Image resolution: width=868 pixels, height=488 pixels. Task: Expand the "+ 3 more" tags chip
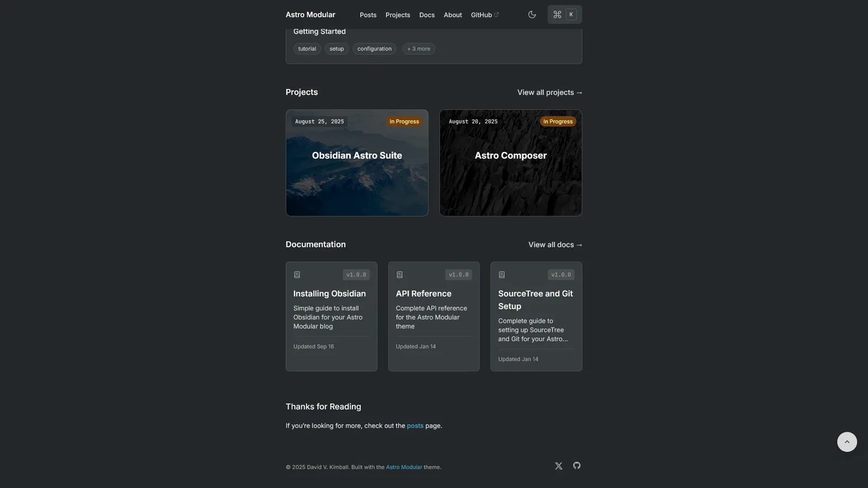(418, 49)
